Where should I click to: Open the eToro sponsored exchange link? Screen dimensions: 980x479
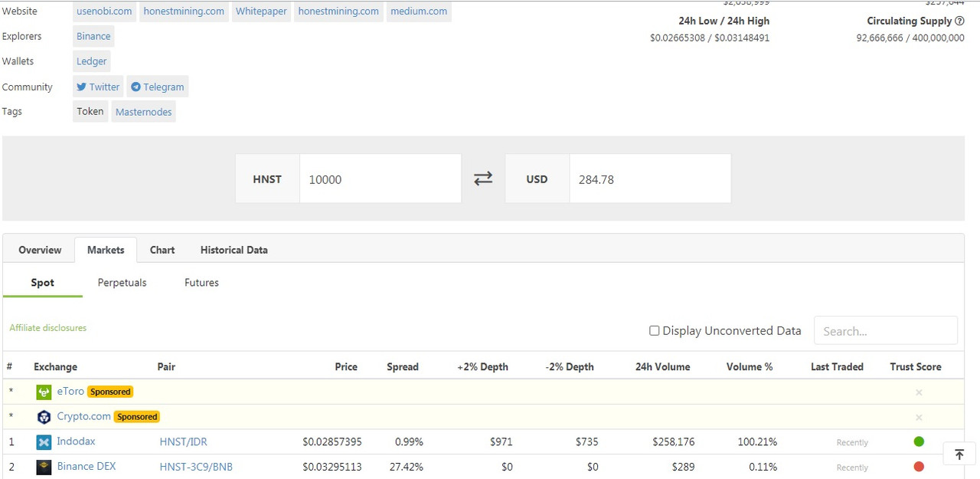click(70, 392)
